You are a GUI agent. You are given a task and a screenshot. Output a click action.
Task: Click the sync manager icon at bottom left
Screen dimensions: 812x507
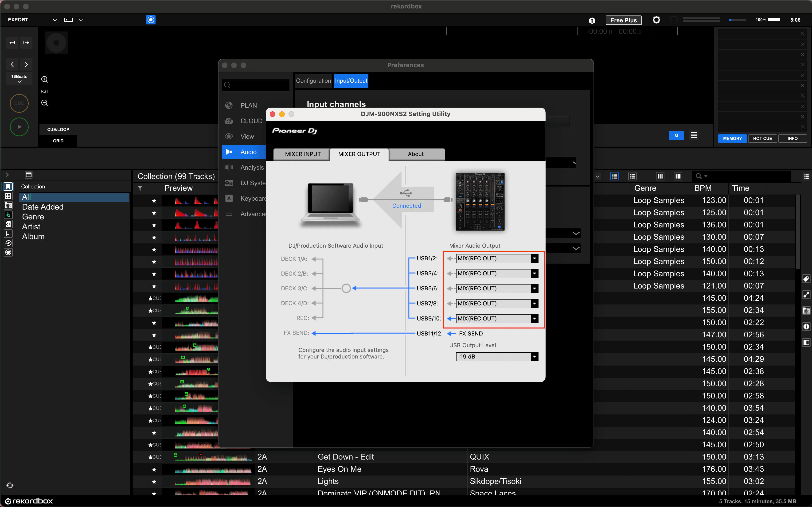(10, 485)
